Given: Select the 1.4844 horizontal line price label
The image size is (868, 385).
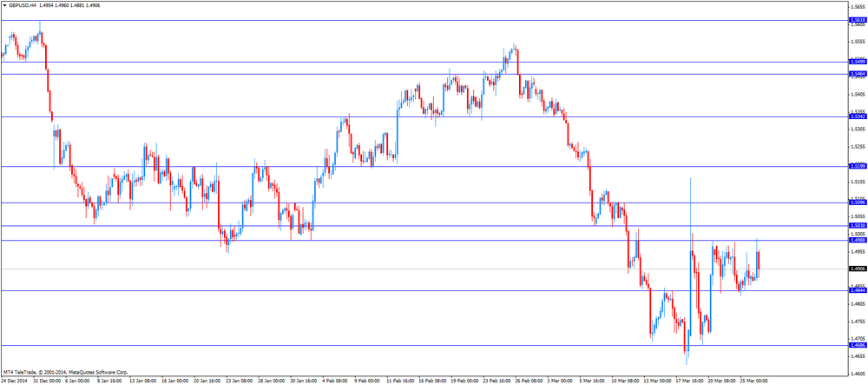Looking at the screenshot, I should [857, 290].
